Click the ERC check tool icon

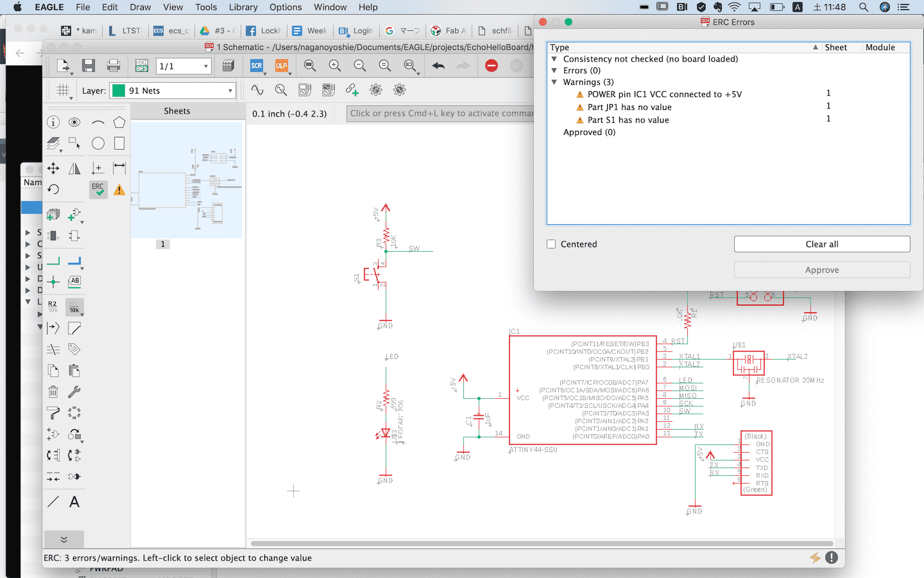98,189
